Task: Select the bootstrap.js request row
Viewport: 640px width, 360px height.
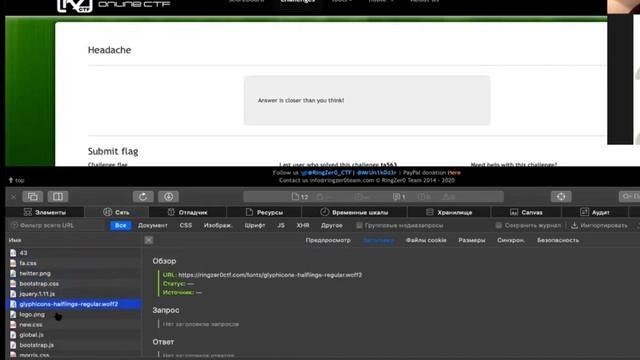Action: click(74, 345)
